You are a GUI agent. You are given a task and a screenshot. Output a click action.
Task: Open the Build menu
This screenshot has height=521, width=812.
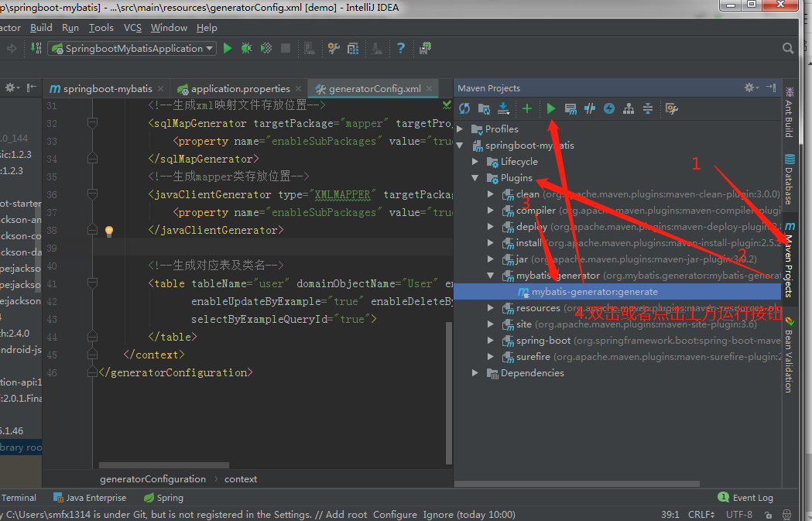coord(41,27)
